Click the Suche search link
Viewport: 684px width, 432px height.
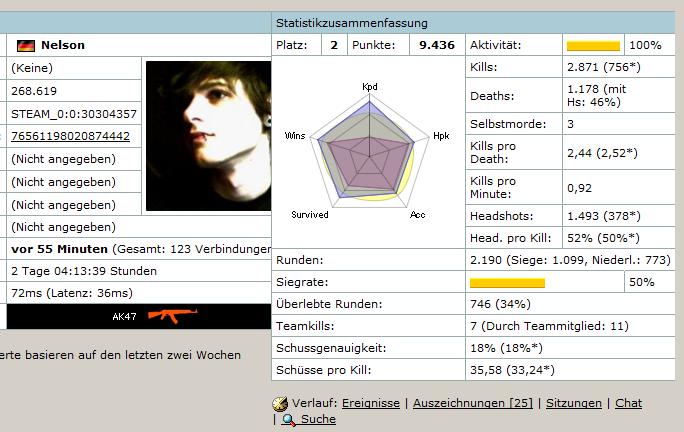318,420
